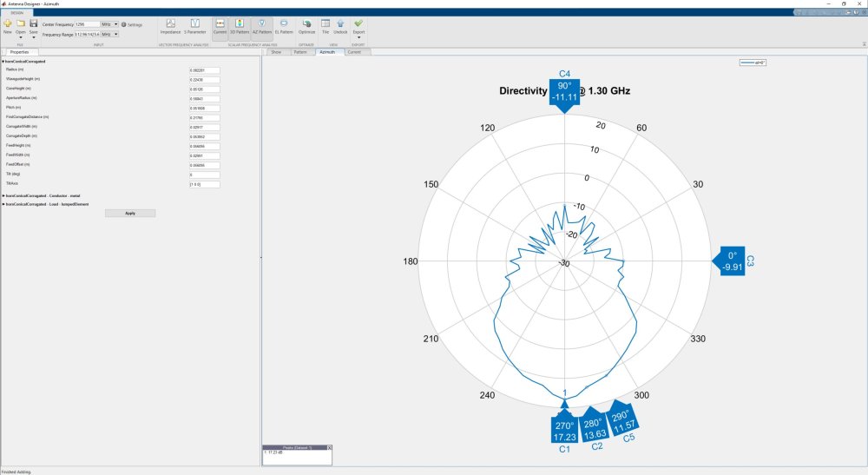The width and height of the screenshot is (868, 475).
Task: Edit the CorrugateWidth (m) value field
Action: pyautogui.click(x=204, y=128)
